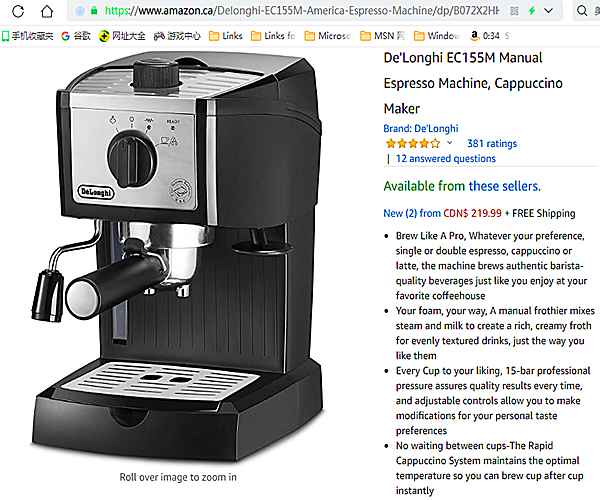This screenshot has width=600, height=500.
Task: Click the green lightning speed-mode icon
Action: (x=532, y=11)
